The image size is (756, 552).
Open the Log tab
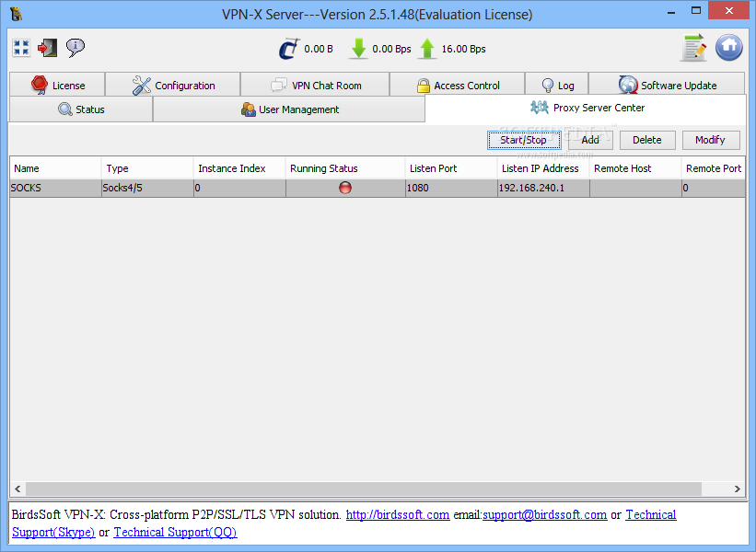557,85
